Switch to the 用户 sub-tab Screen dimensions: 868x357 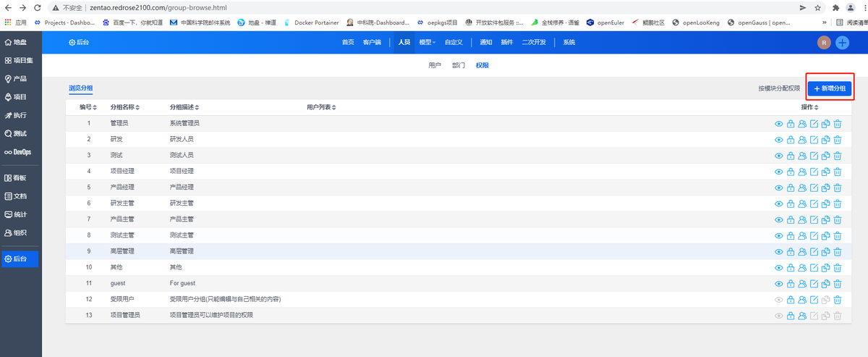point(435,66)
